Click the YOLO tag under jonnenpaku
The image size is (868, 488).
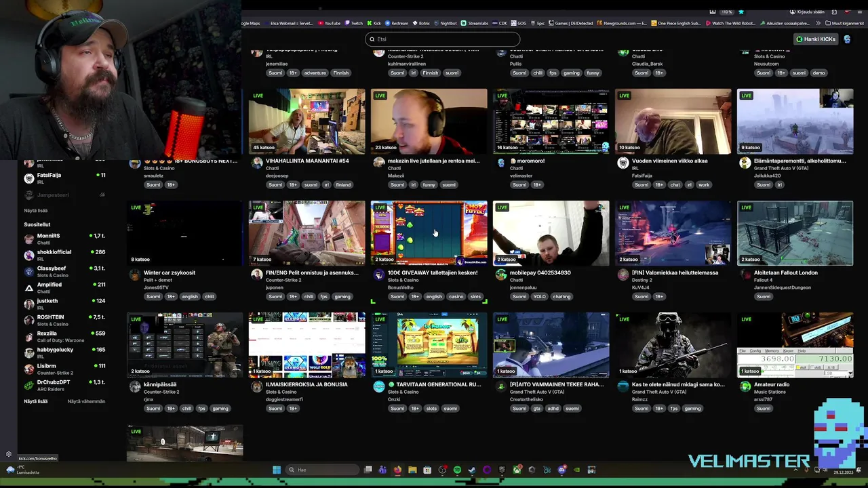click(540, 296)
